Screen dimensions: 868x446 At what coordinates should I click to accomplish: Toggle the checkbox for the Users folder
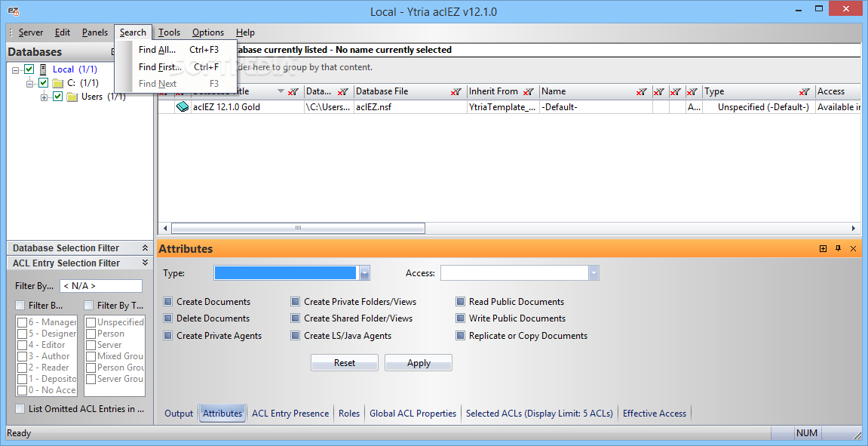coord(57,97)
